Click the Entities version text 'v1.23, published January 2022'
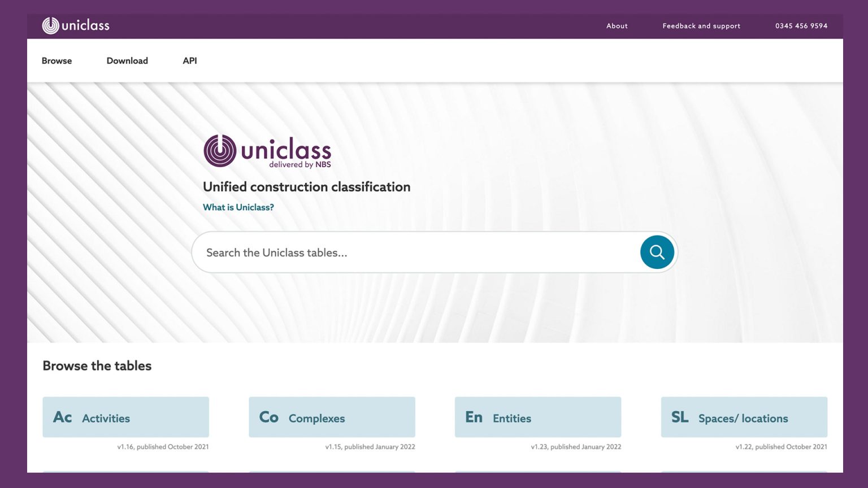The height and width of the screenshot is (488, 868). [x=576, y=446]
